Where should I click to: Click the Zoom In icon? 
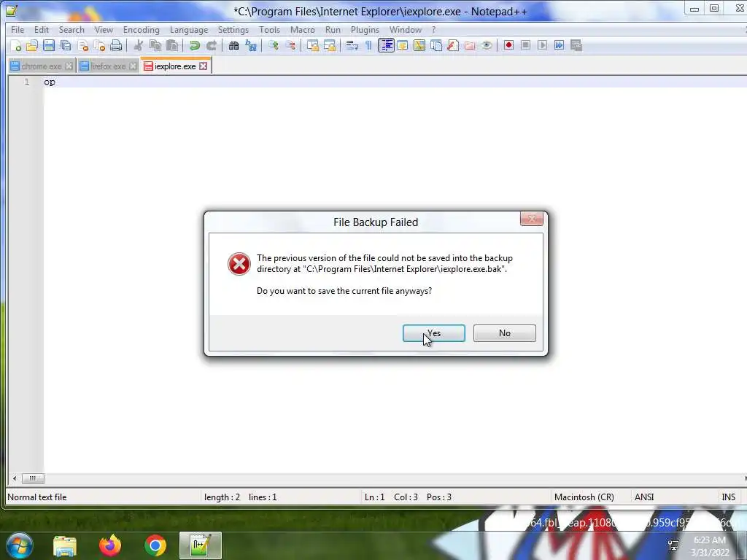tap(273, 46)
